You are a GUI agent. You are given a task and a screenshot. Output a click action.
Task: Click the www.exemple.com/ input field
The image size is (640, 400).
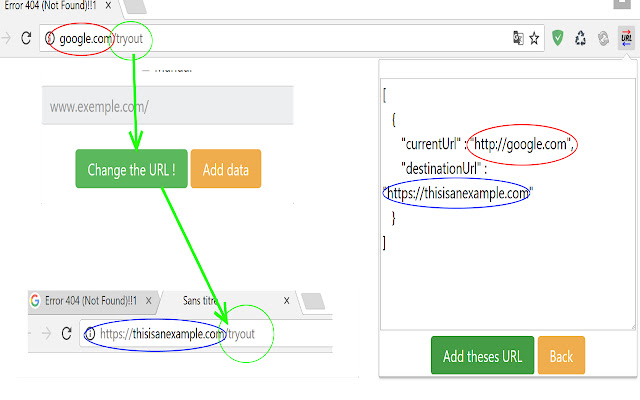pos(168,105)
